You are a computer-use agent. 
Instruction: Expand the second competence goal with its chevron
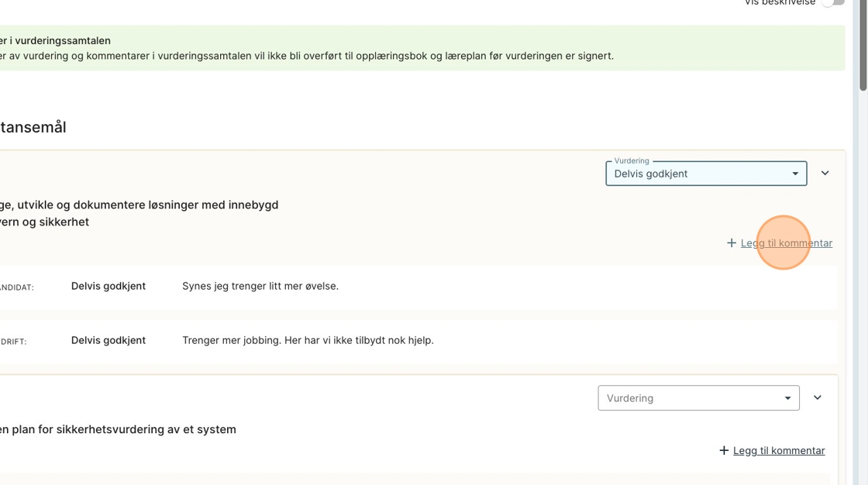pyautogui.click(x=817, y=398)
